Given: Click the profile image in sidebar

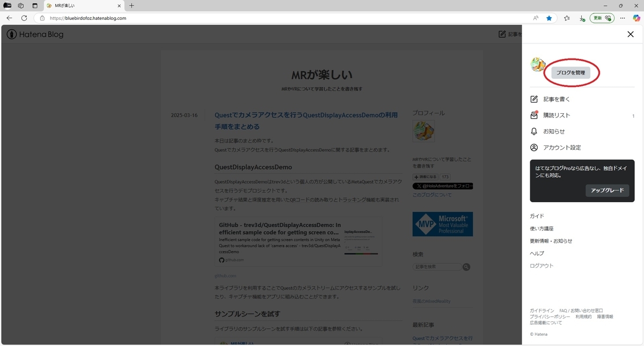Looking at the screenshot, I should pyautogui.click(x=423, y=131).
